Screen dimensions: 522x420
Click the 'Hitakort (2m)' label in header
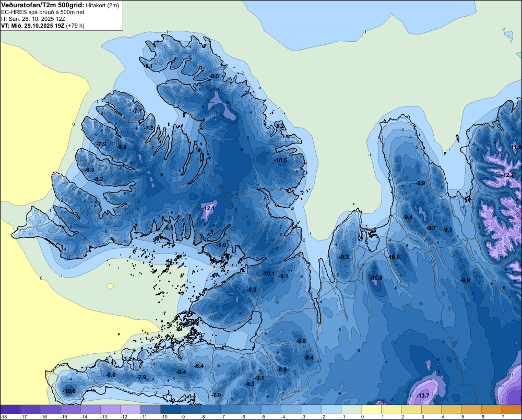pos(102,5)
